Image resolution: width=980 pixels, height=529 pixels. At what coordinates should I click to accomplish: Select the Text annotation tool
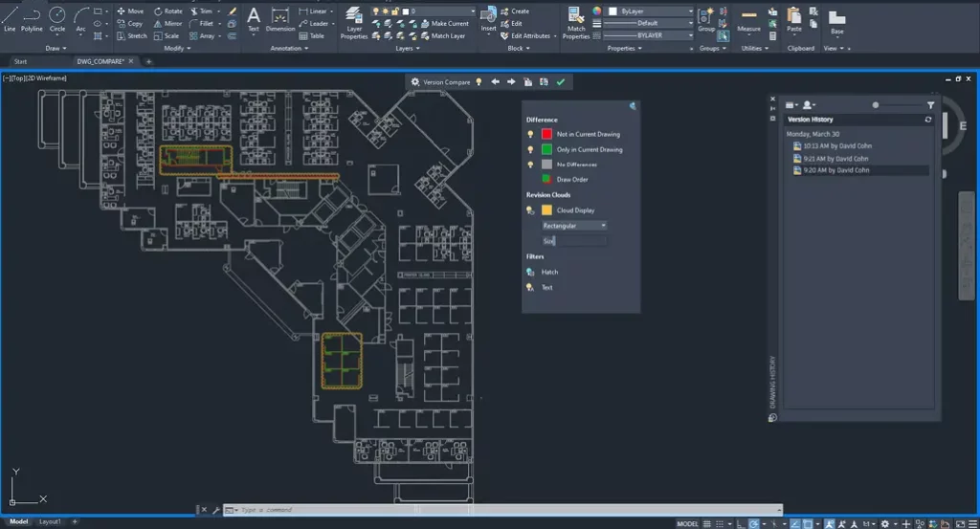point(253,19)
